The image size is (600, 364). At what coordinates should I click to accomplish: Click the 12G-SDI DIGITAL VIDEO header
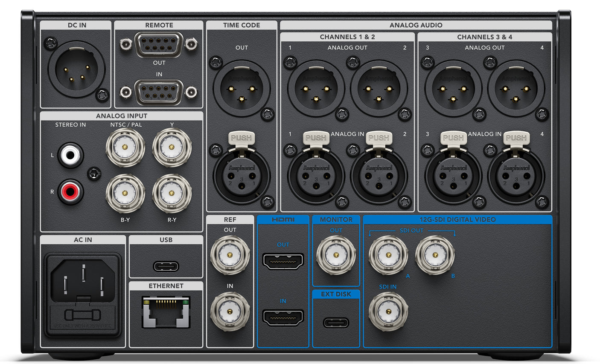pos(457,220)
